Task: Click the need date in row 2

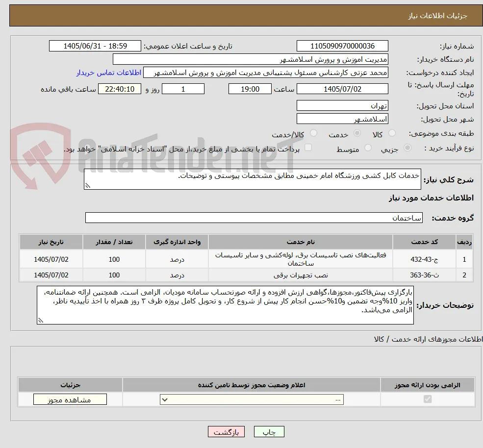Action: [x=51, y=275]
